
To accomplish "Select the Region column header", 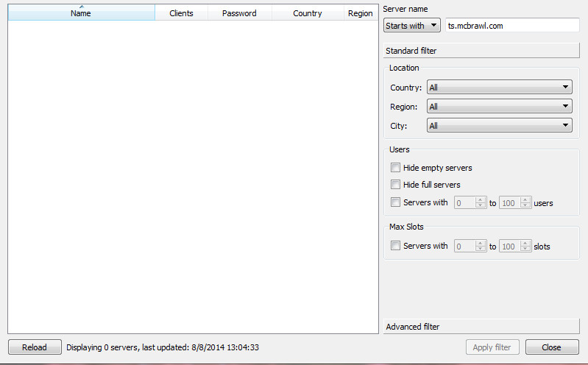I will [360, 13].
